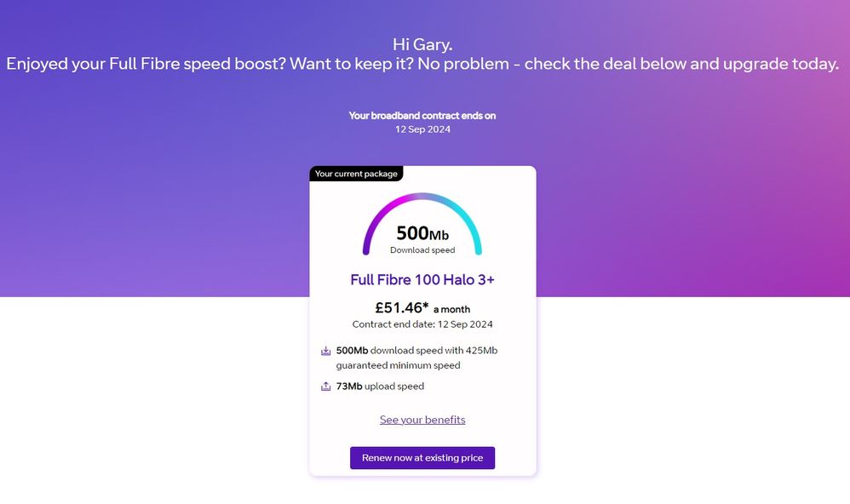Click Your broadband contract ends on label

pos(422,116)
